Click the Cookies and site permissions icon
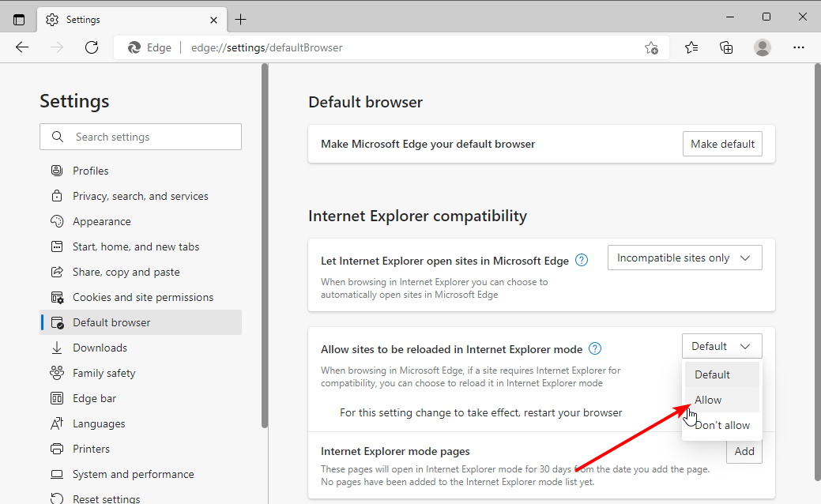 coord(57,297)
